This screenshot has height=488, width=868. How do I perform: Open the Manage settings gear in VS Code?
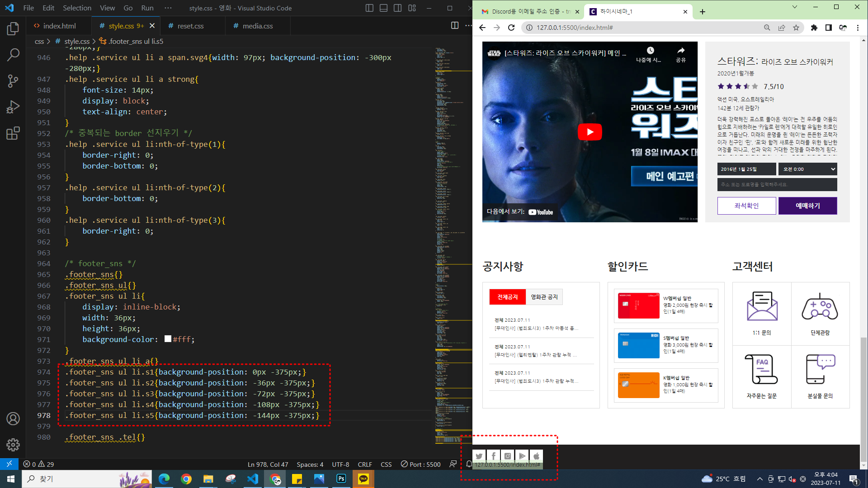coord(13,445)
